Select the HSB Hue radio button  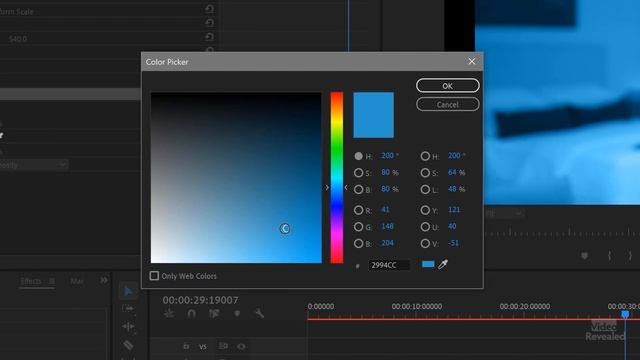click(358, 156)
